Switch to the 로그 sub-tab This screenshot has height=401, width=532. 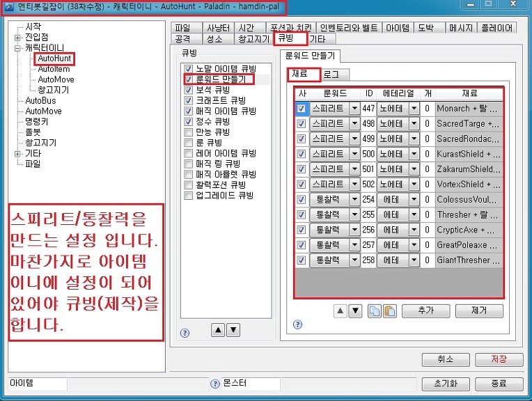[x=334, y=74]
